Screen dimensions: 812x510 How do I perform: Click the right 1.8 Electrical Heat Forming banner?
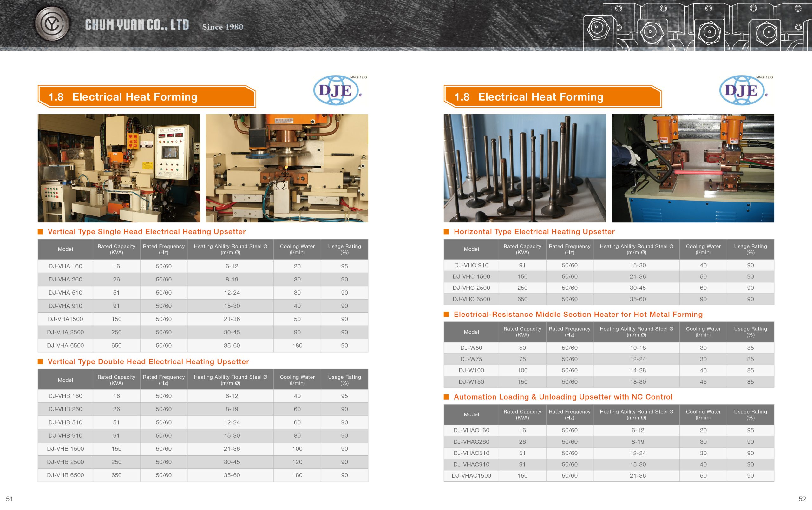point(553,97)
